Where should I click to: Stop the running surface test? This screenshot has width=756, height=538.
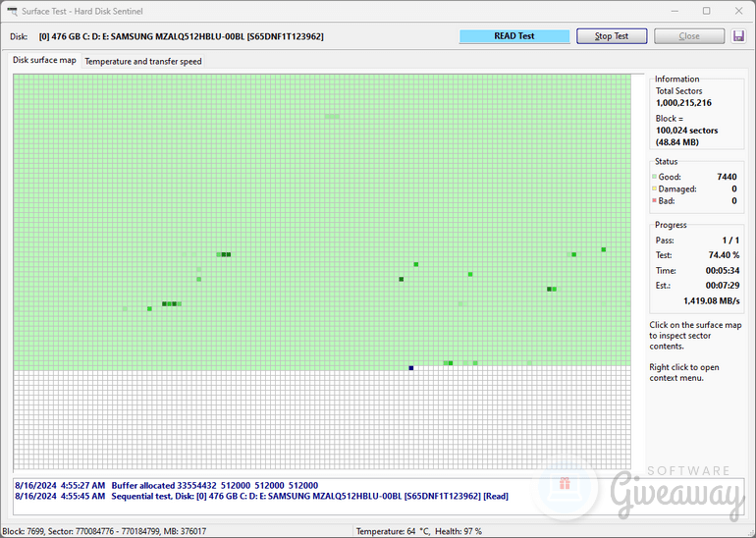tap(612, 36)
